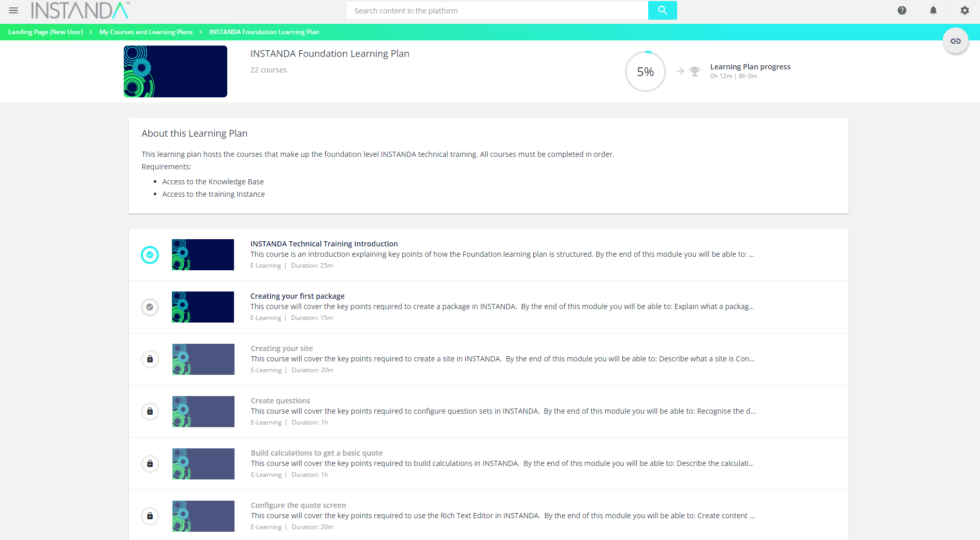Click grey checkmark for Creating your first package
The image size is (980, 540).
click(150, 307)
